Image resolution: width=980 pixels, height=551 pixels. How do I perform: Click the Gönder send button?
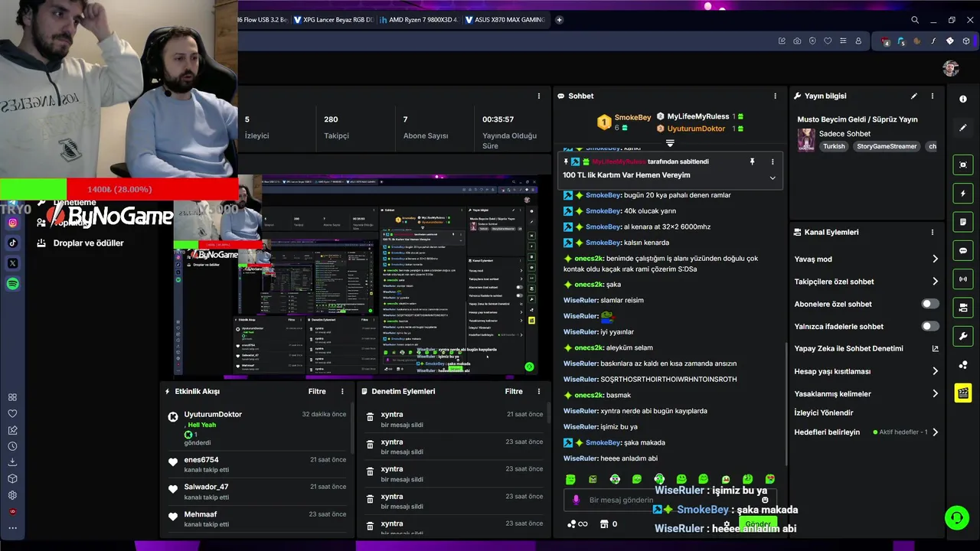click(758, 524)
